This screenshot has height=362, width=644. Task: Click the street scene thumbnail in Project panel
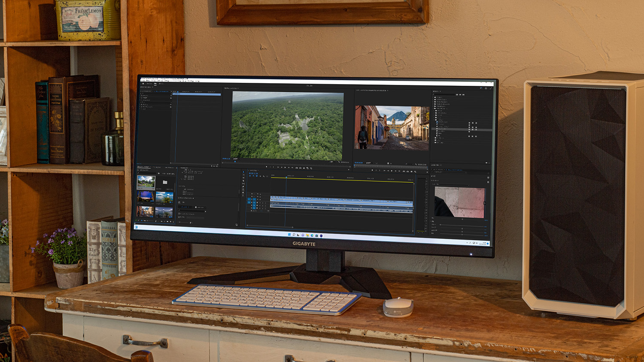[x=145, y=211]
